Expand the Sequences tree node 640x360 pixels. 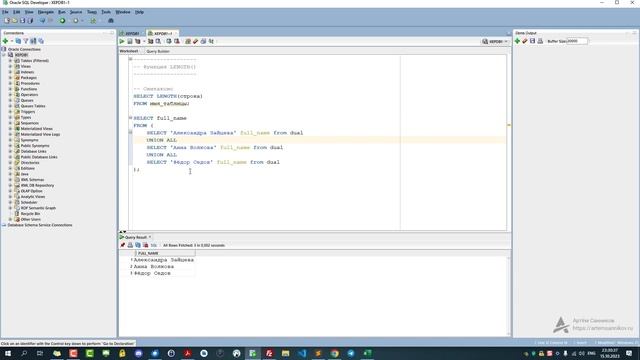coord(11,123)
